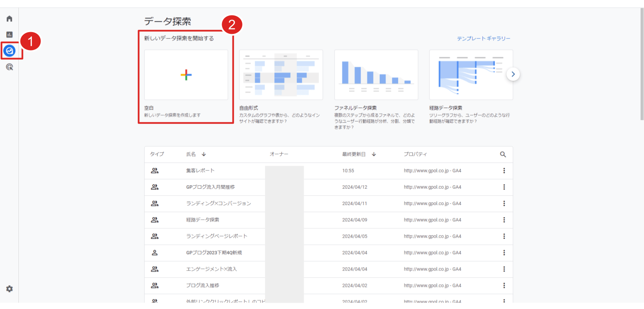Image resolution: width=644 pixels, height=309 pixels.
Task: Select the ファネルデータ探索 template thumbnail
Action: click(376, 75)
